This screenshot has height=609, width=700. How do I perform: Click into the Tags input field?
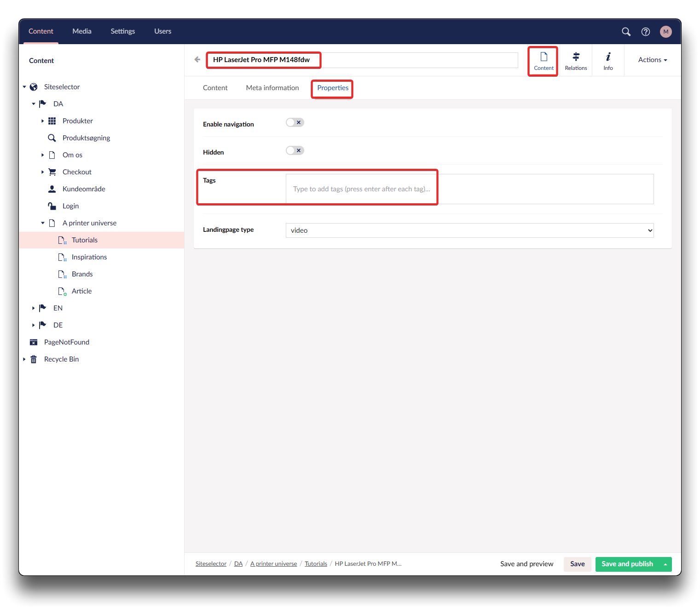[x=469, y=189]
